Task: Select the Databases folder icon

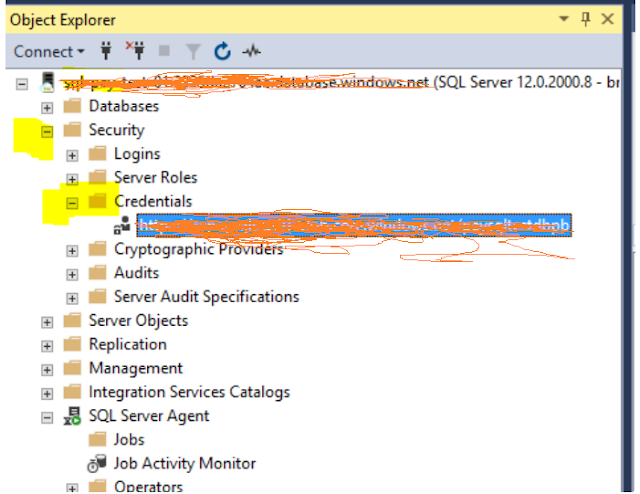Action: 73,106
